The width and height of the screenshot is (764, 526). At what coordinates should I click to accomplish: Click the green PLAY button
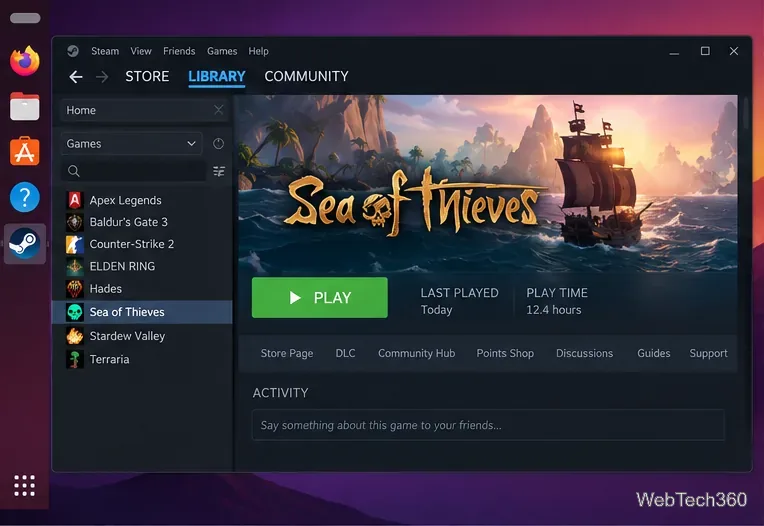coord(320,298)
